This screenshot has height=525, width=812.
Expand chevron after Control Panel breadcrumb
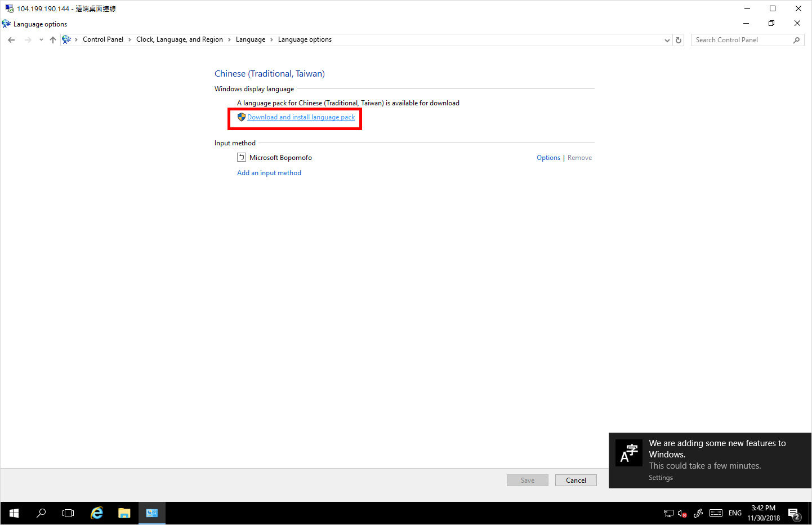(130, 39)
